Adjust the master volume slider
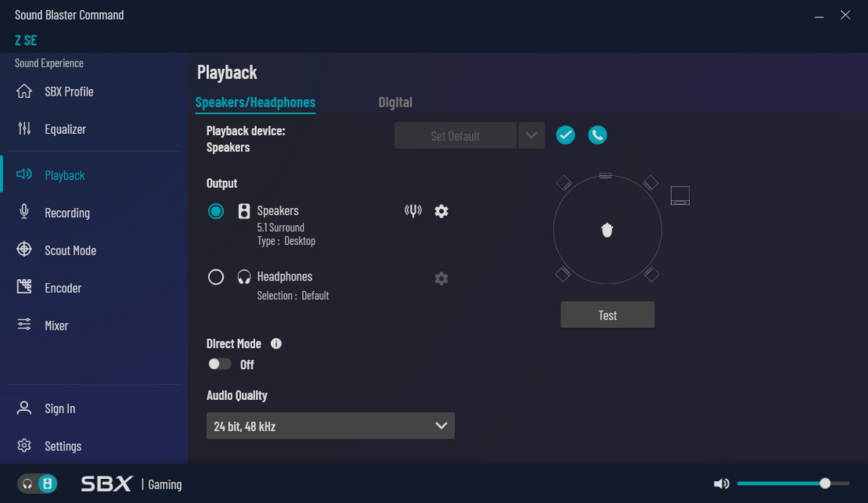The width and height of the screenshot is (868, 503). pyautogui.click(x=793, y=483)
